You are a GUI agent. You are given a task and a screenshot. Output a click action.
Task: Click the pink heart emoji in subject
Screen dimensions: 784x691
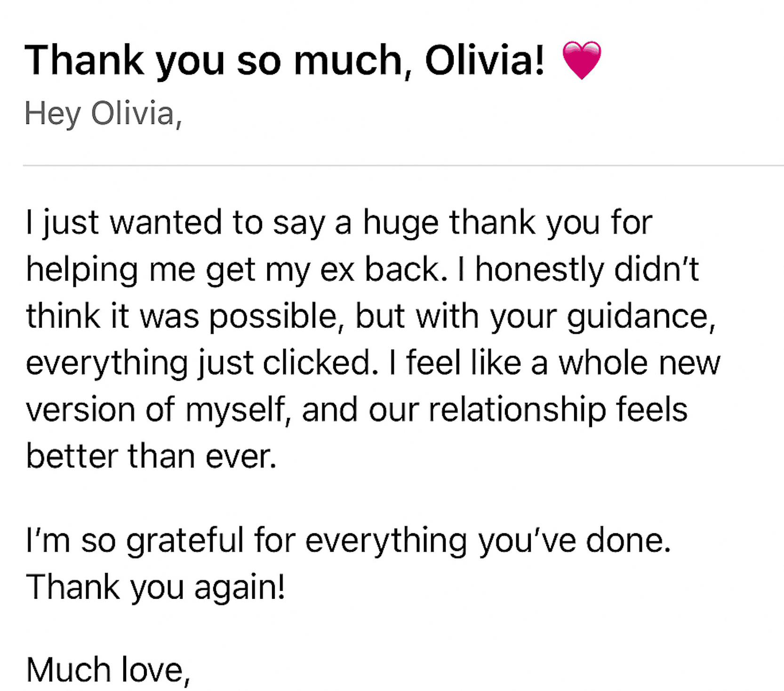point(582,60)
